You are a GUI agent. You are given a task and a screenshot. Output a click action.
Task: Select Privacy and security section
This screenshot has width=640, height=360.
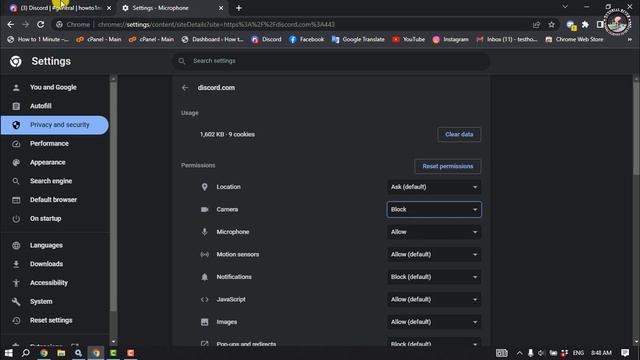55,125
